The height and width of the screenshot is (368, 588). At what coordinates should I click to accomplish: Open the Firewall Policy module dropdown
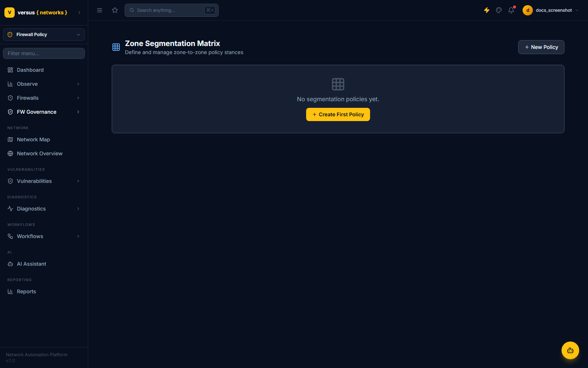(x=44, y=35)
